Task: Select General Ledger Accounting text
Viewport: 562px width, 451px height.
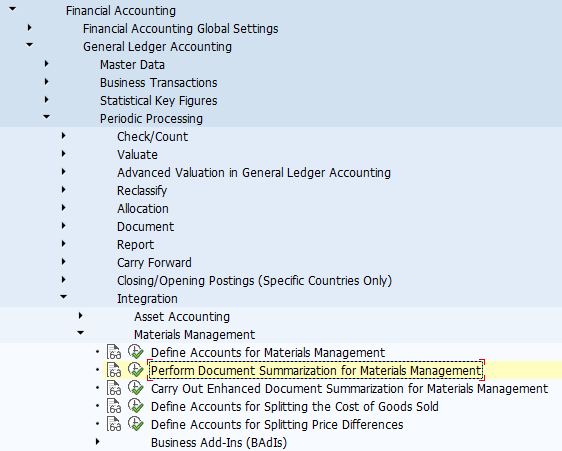Action: (x=157, y=47)
